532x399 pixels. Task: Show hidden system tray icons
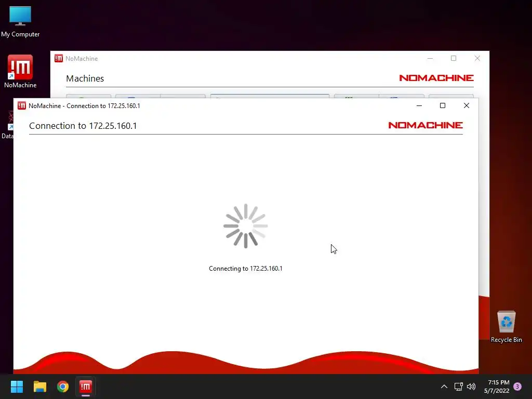(444, 387)
